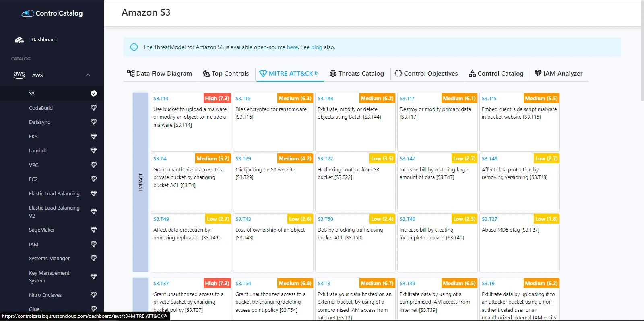644x321 pixels.
Task: Select SageMaker in the sidebar
Action: (42, 230)
